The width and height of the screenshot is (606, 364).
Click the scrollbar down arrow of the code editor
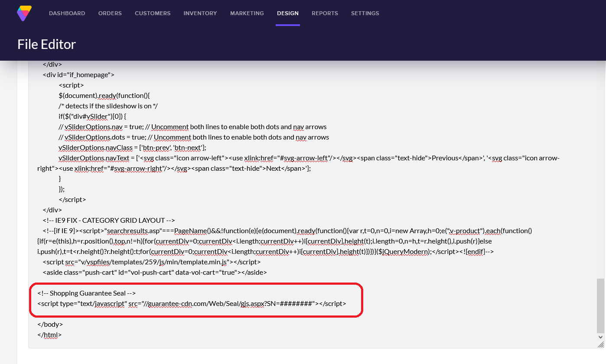pos(600,337)
